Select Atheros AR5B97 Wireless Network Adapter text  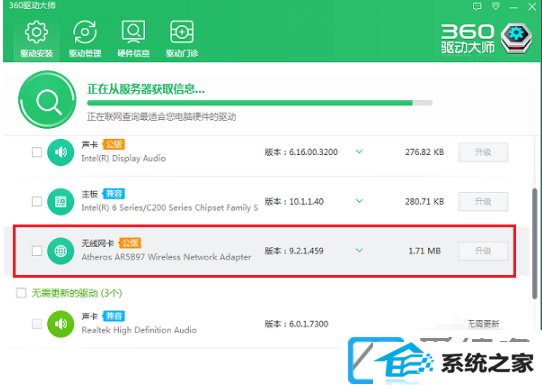166,257
